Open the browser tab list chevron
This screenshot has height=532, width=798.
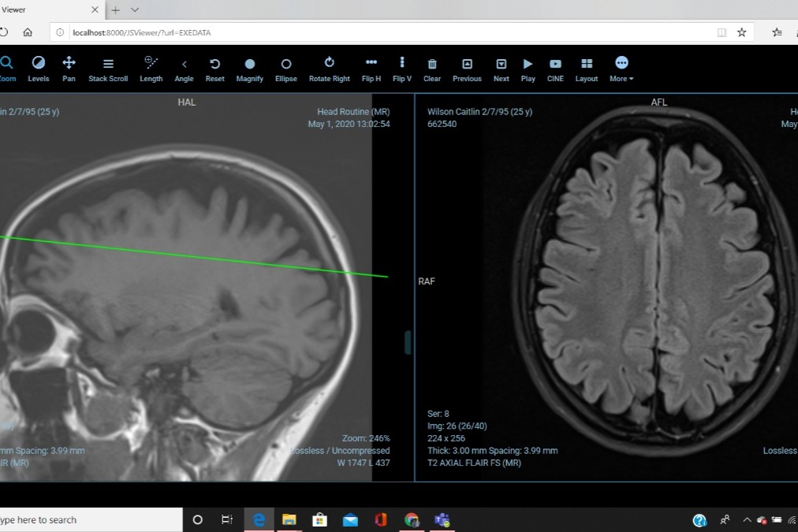coord(135,9)
